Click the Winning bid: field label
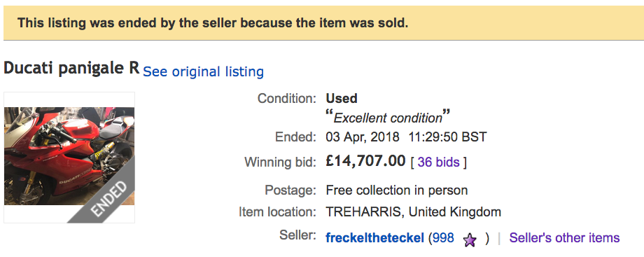This screenshot has width=644, height=257. (281, 162)
